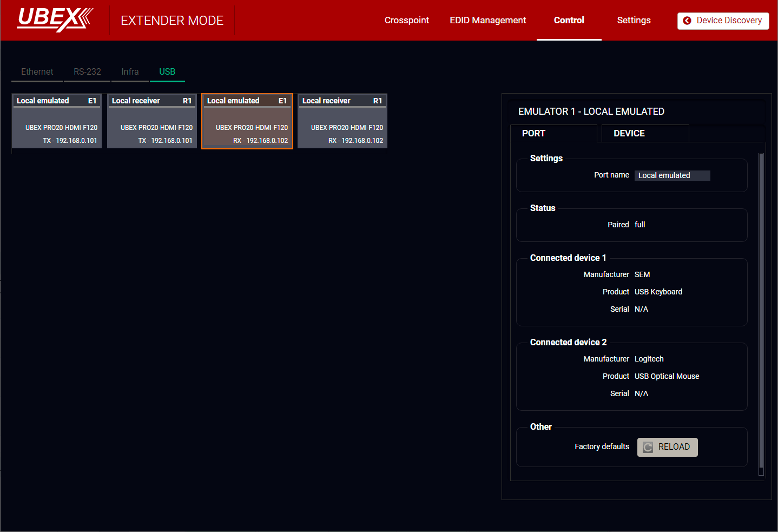Image resolution: width=778 pixels, height=532 pixels.
Task: Switch to the PORT tab in emulator panel
Action: (x=553, y=133)
